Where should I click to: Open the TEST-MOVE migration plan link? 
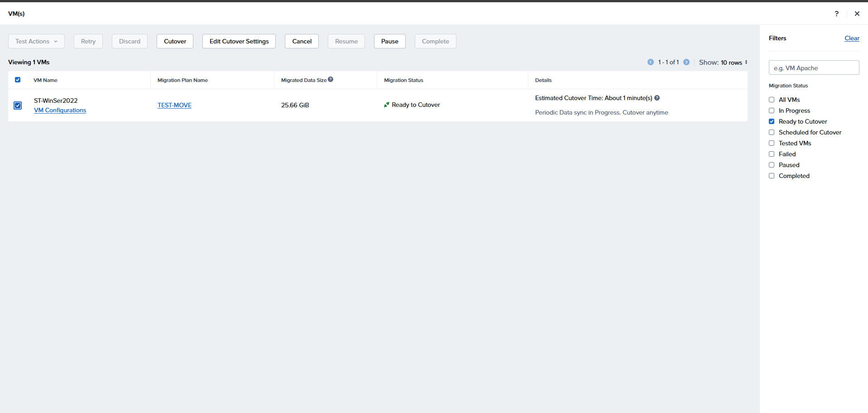point(174,105)
